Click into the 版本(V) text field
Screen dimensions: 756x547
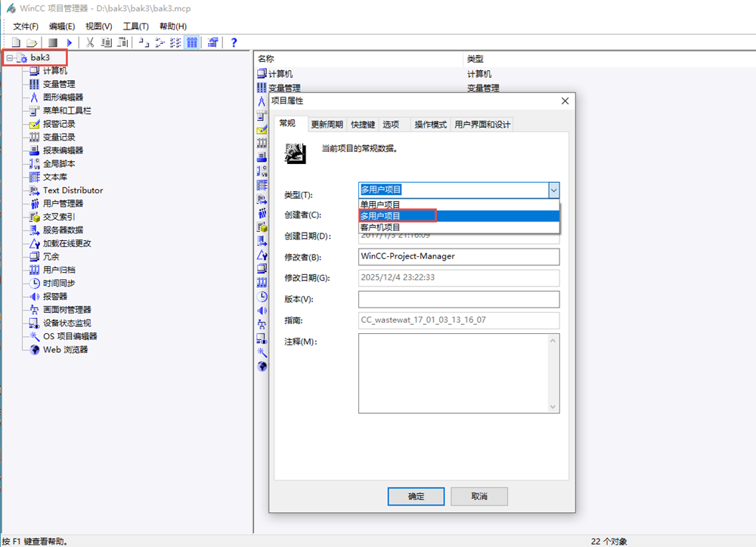pyautogui.click(x=459, y=299)
